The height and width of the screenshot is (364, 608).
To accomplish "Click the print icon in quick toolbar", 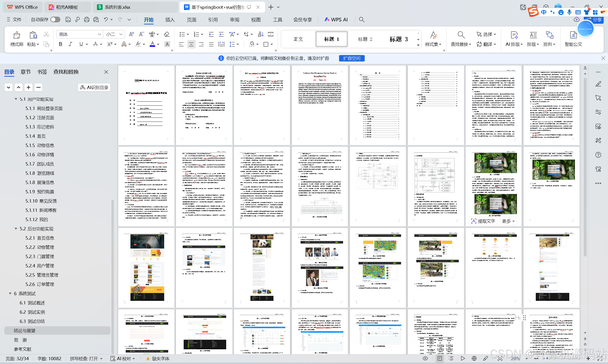I will pyautogui.click(x=87, y=20).
